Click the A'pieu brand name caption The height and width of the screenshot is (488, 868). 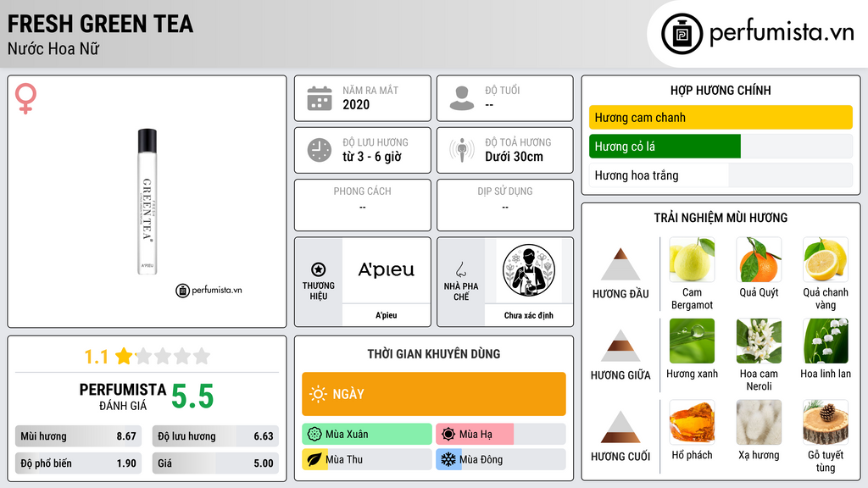point(387,315)
